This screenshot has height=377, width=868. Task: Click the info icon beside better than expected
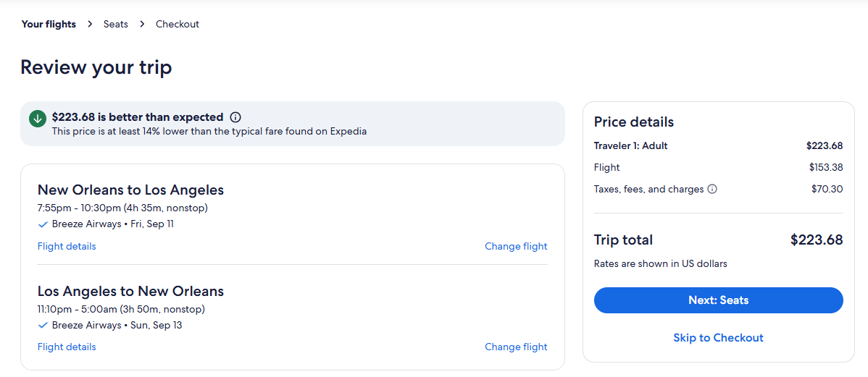pos(235,117)
